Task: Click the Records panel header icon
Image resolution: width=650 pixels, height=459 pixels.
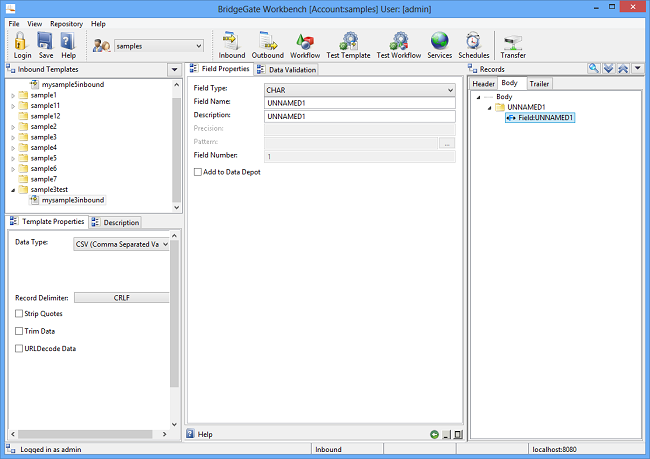Action: tap(473, 68)
